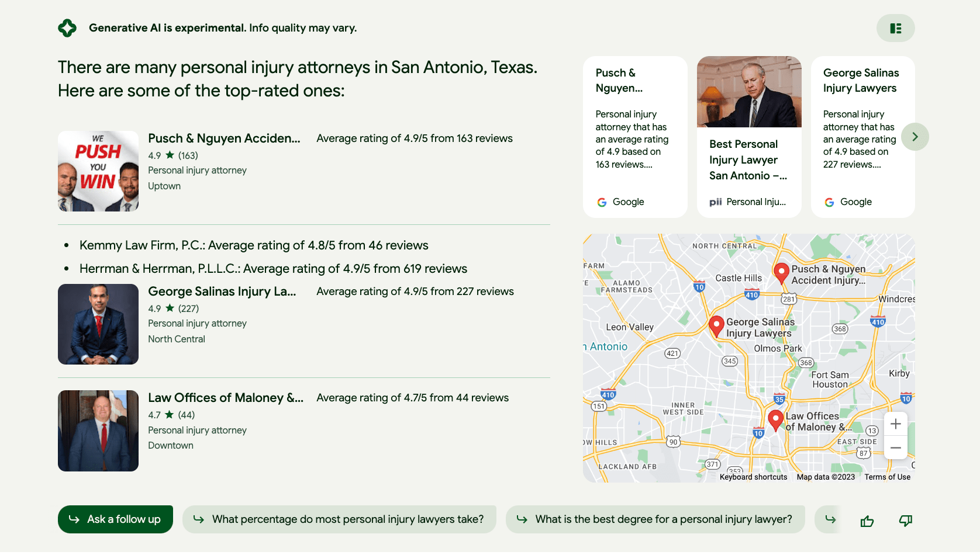Viewport: 980px width, 555px height.
Task: Click 'Average rating of 4.9/5 from 163 reviews'
Action: click(x=415, y=138)
